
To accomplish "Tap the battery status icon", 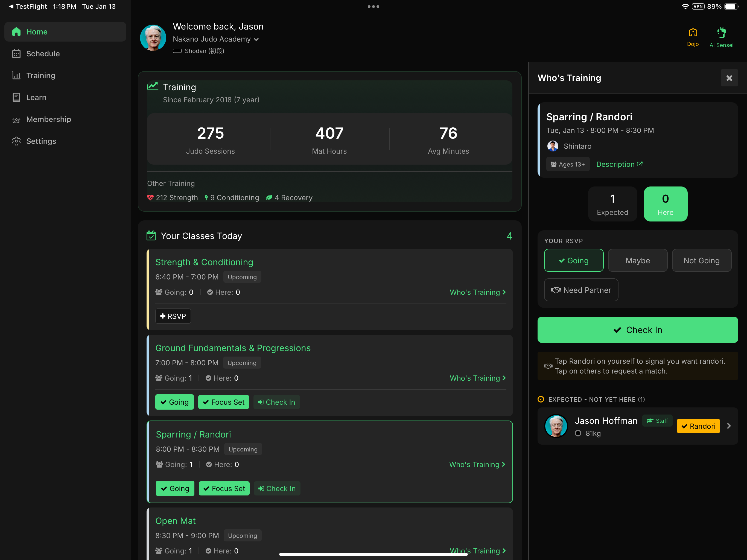I will coord(731,6).
